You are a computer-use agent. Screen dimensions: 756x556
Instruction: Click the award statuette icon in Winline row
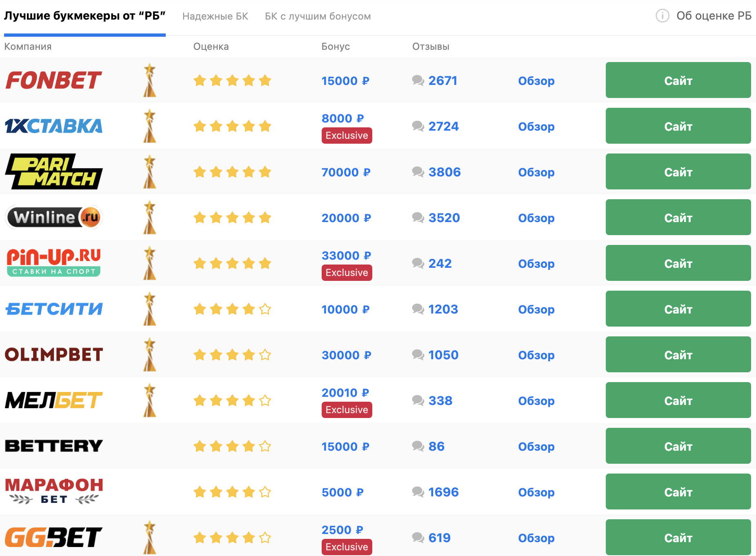(150, 217)
